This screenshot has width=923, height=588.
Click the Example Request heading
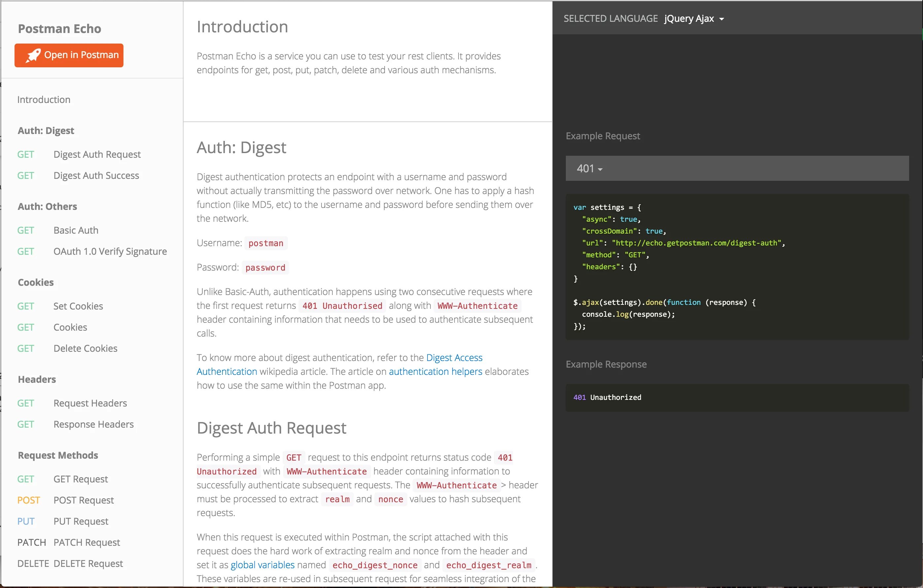[602, 136]
